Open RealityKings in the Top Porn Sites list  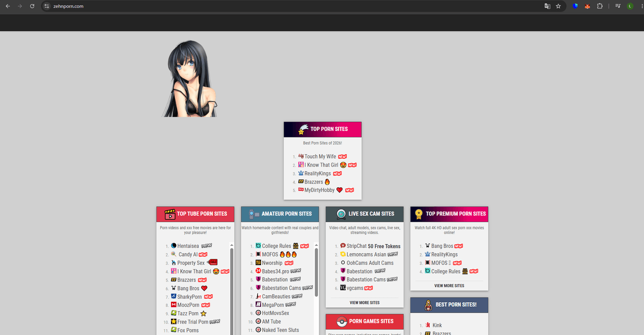(x=317, y=173)
